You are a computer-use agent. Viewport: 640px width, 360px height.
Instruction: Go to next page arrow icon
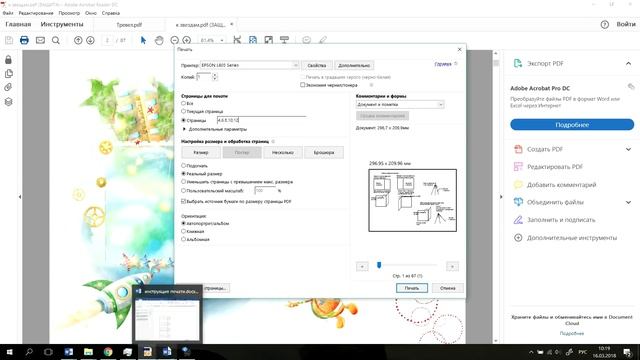tap(90, 40)
